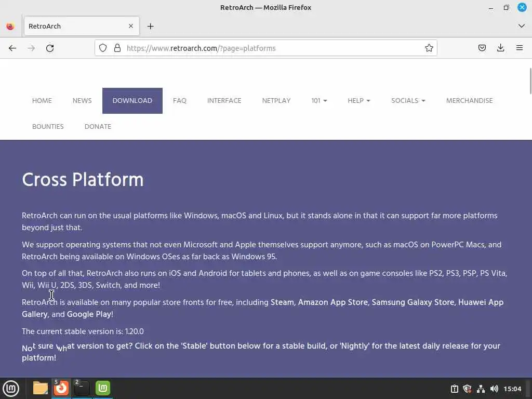
Task: Expand the SOCIALS dropdown menu
Action: 408,101
